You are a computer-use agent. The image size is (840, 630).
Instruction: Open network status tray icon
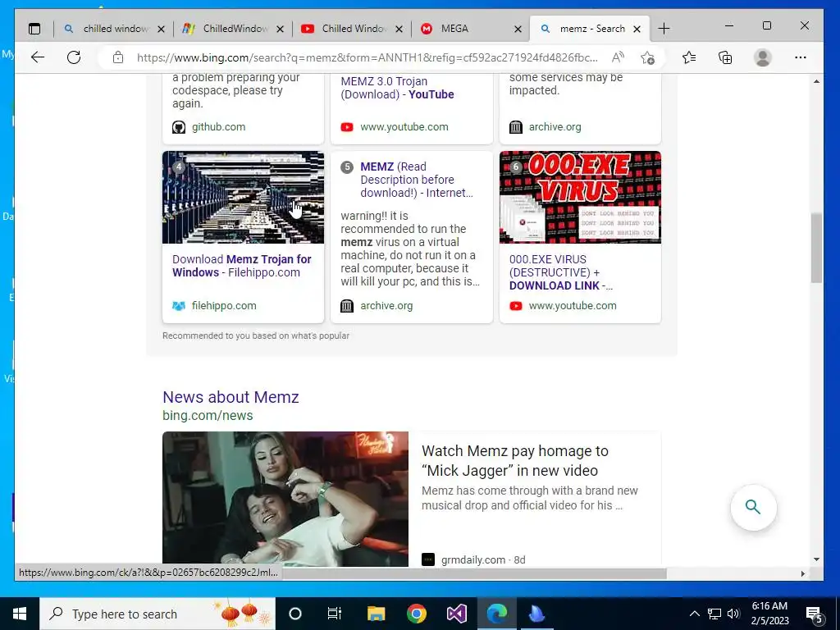click(x=714, y=614)
